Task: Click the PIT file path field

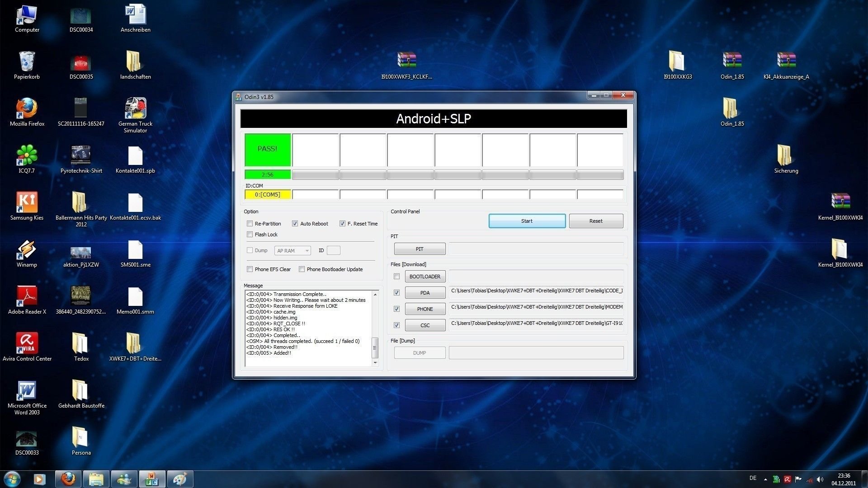Action: [x=536, y=249]
